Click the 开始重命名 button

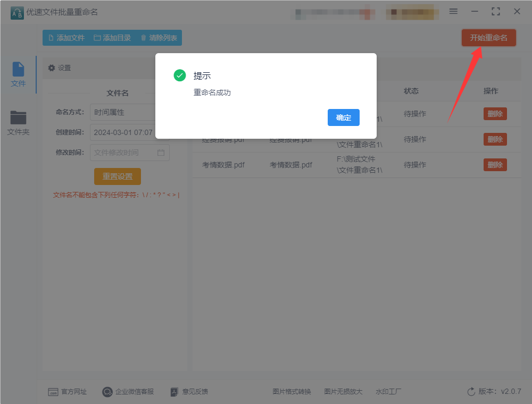[488, 38]
